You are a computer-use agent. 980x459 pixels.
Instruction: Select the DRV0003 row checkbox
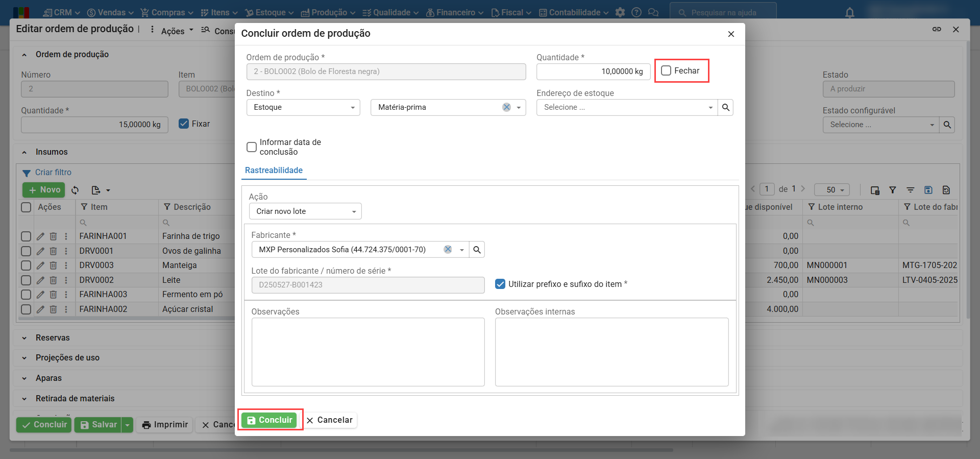click(26, 265)
